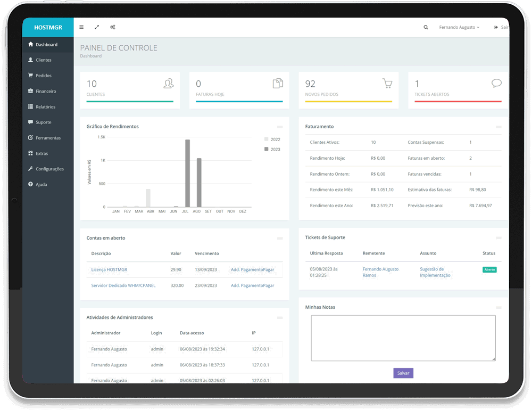Open Financeiro in the sidebar
Image resolution: width=532 pixels, height=410 pixels.
click(x=45, y=91)
